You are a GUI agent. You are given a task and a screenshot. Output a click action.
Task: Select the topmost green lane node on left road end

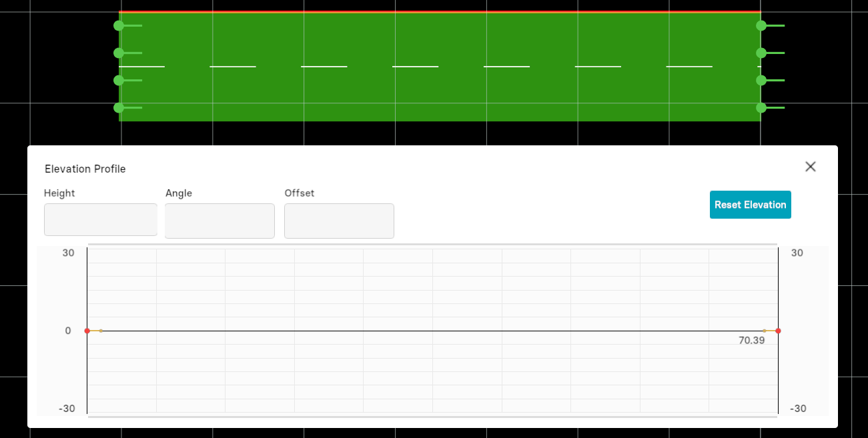pos(119,26)
